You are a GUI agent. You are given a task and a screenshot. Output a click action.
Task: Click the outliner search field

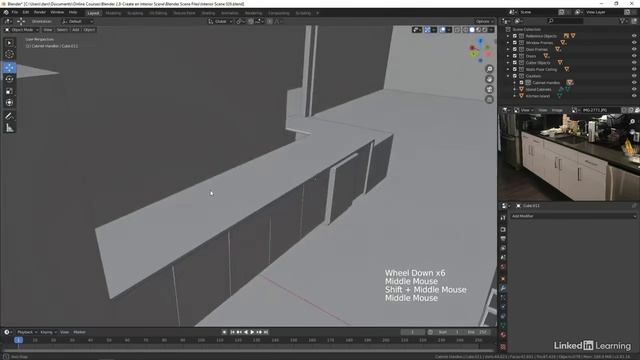pos(565,21)
